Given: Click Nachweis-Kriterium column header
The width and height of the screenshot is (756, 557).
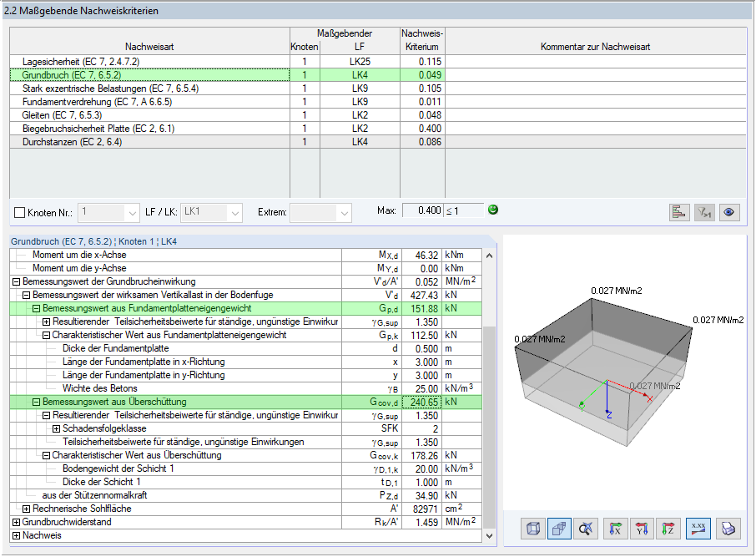Looking at the screenshot, I should (422, 41).
